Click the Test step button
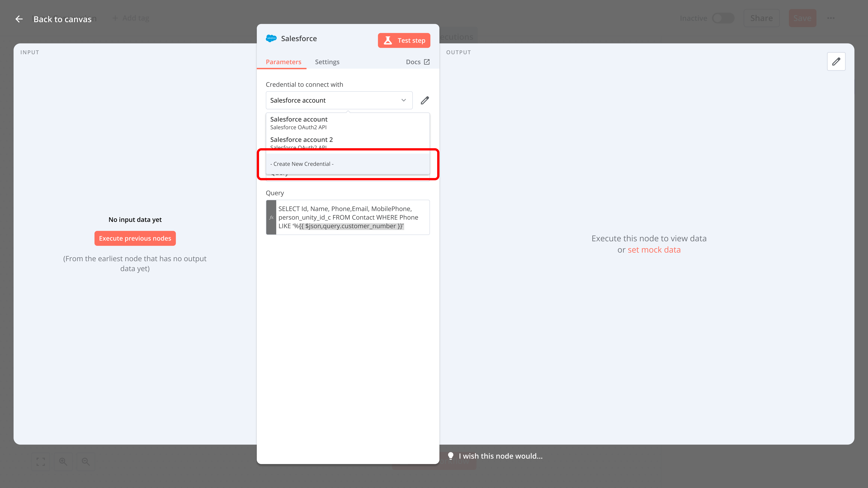The image size is (868, 488). (x=404, y=40)
